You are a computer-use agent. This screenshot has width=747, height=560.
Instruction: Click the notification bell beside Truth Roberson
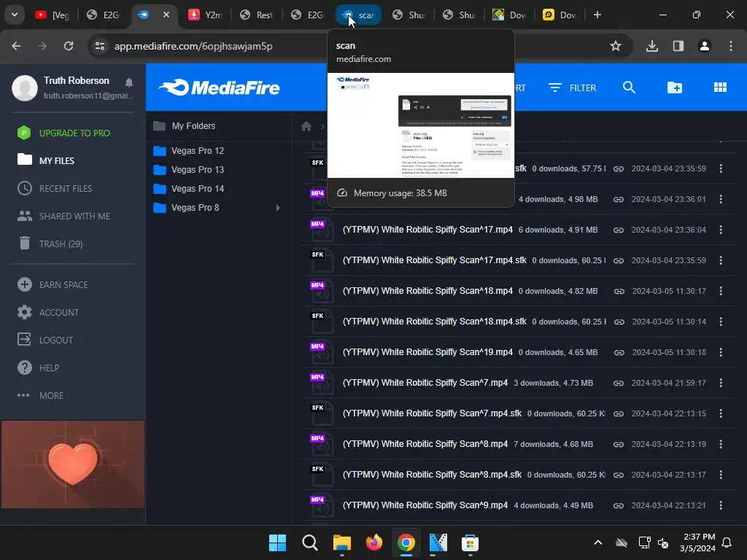[128, 82]
